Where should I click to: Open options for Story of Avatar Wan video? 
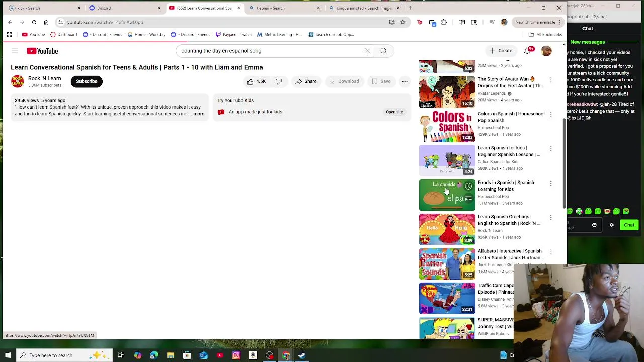pos(551,80)
